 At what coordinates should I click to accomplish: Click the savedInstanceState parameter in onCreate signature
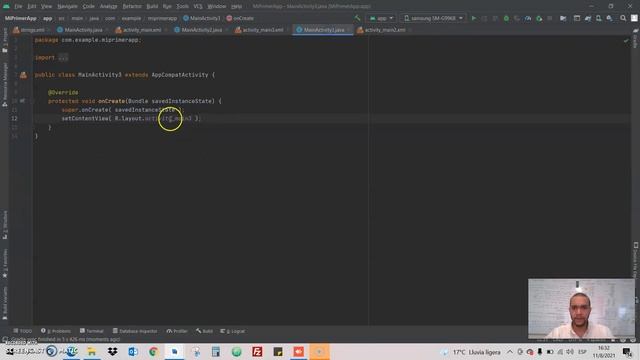[x=183, y=101]
